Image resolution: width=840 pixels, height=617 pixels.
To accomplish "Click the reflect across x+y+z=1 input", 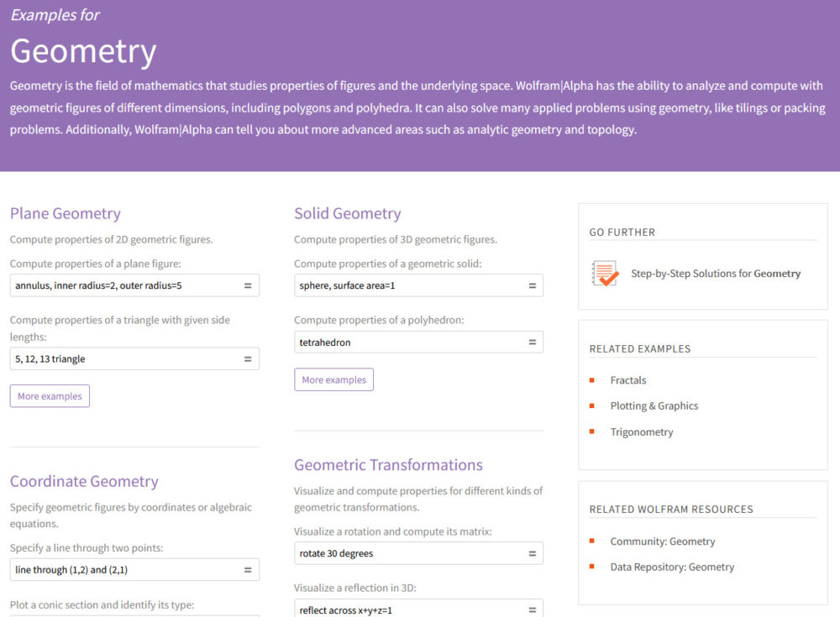I will (418, 608).
